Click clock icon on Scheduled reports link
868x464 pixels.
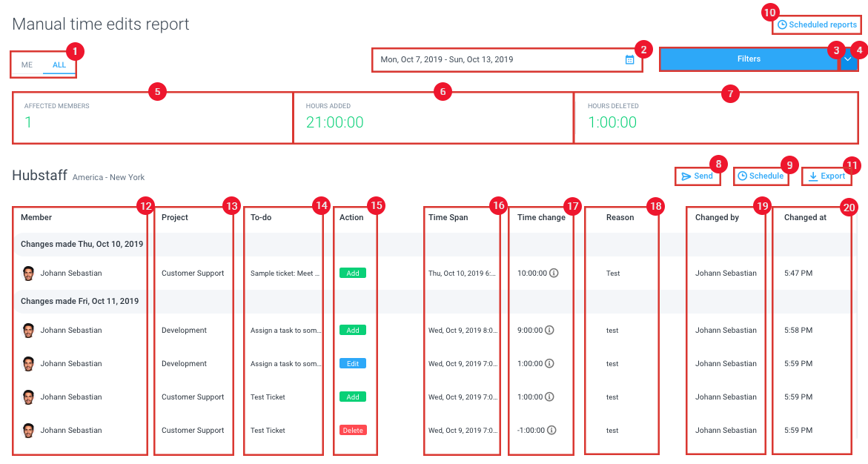tap(782, 25)
